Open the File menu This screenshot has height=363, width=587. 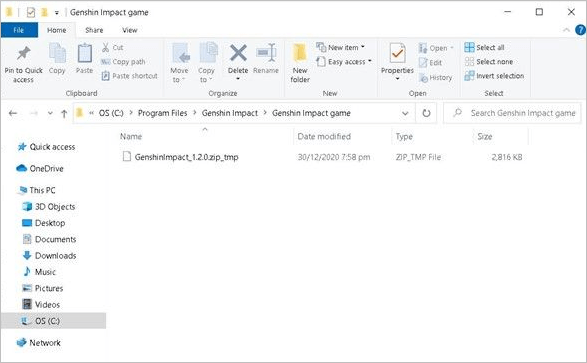(19, 30)
